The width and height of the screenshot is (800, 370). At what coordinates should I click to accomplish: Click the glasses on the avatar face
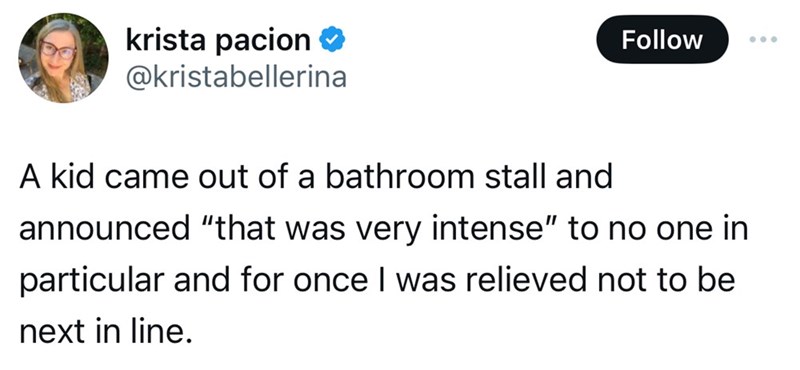(x=58, y=50)
